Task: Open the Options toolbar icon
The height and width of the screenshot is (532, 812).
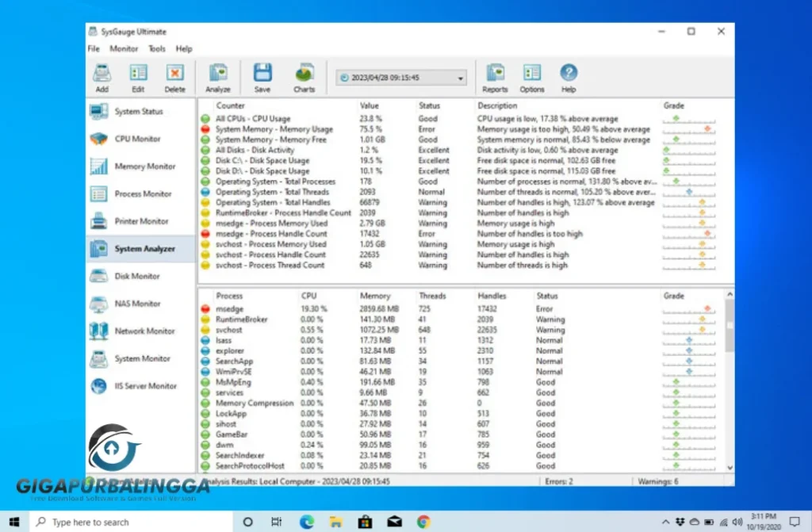Action: 532,77
